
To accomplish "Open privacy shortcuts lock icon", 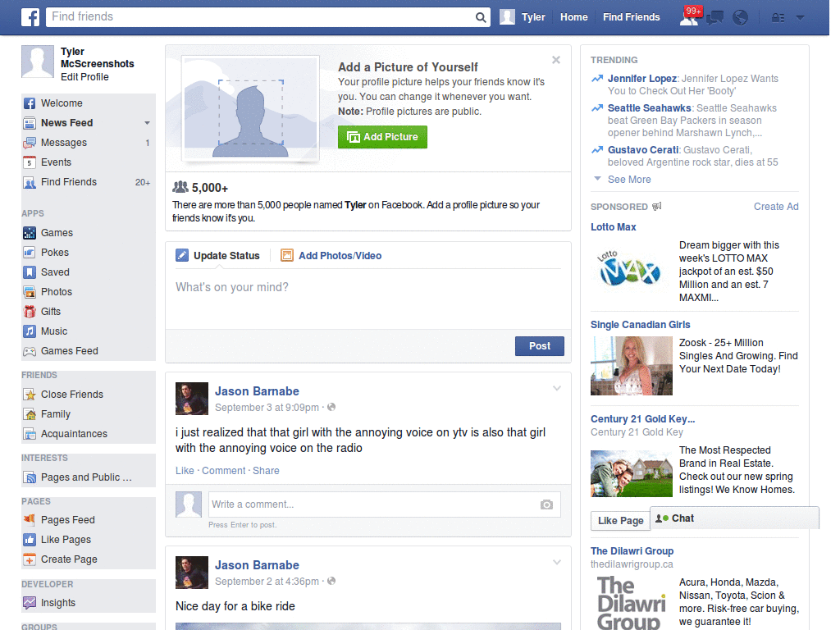I will point(778,18).
